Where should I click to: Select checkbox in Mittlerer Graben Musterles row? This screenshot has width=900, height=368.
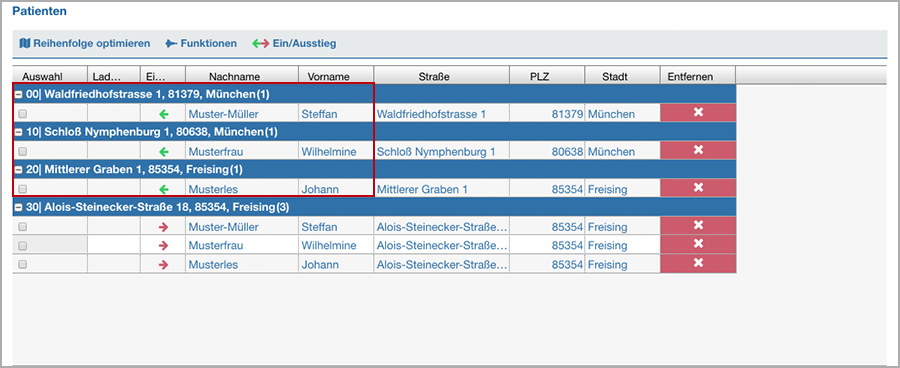click(22, 189)
